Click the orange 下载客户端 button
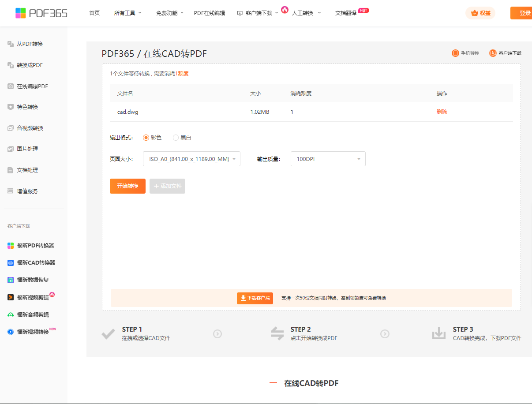The image size is (532, 404). click(x=255, y=298)
